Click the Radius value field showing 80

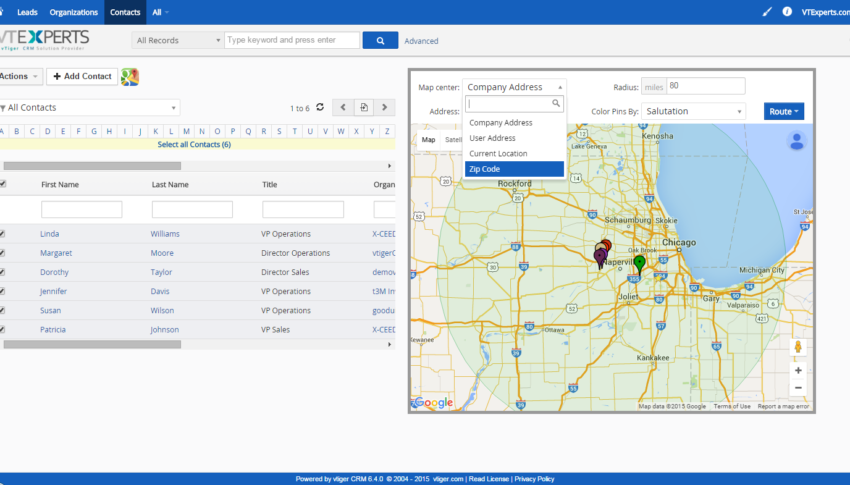(706, 86)
